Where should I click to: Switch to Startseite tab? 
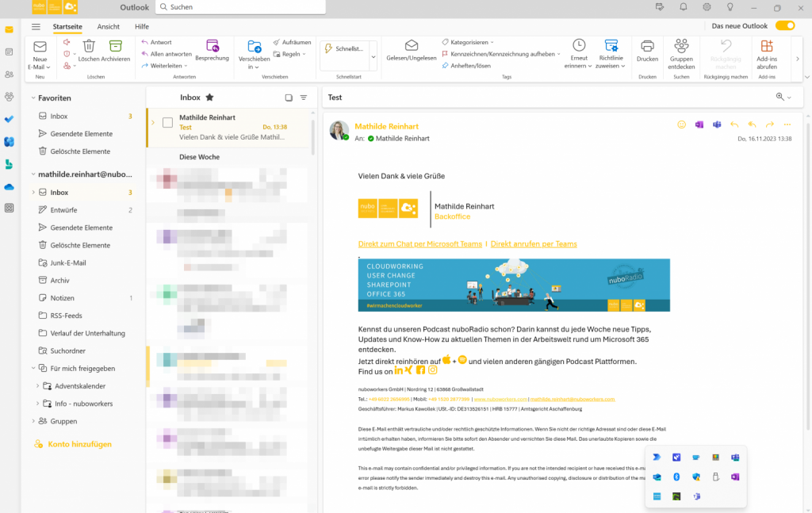[x=67, y=26]
